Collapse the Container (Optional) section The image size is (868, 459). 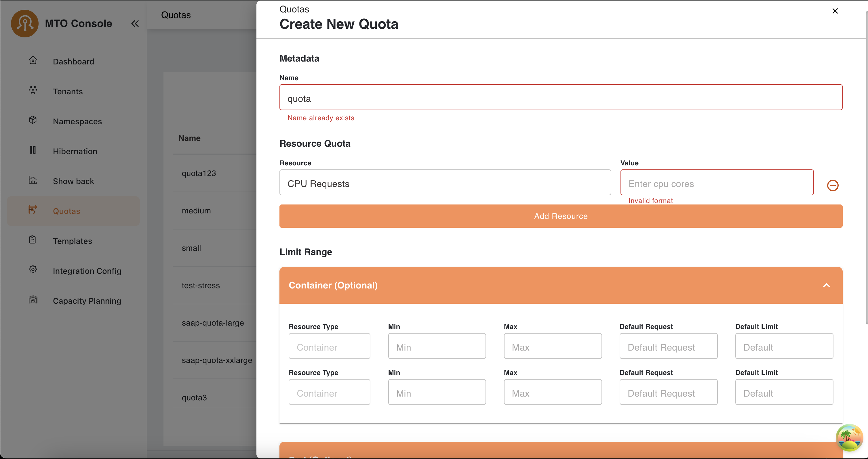pos(826,285)
